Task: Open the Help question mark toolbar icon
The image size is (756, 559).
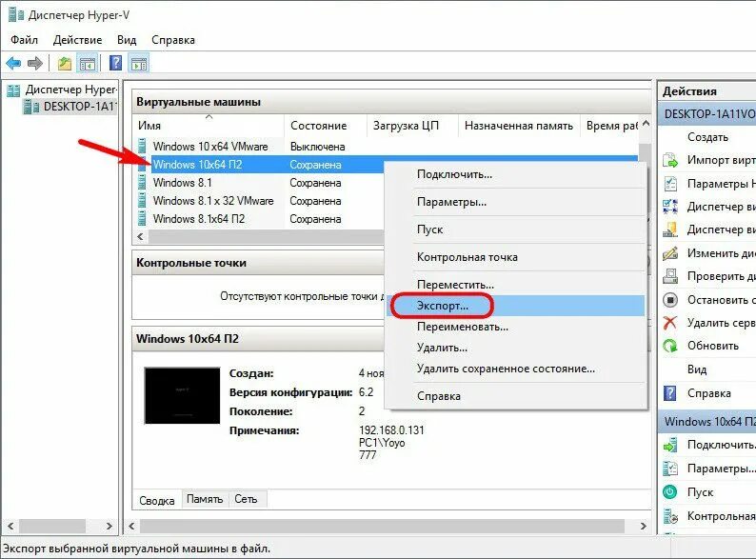Action: (116, 63)
